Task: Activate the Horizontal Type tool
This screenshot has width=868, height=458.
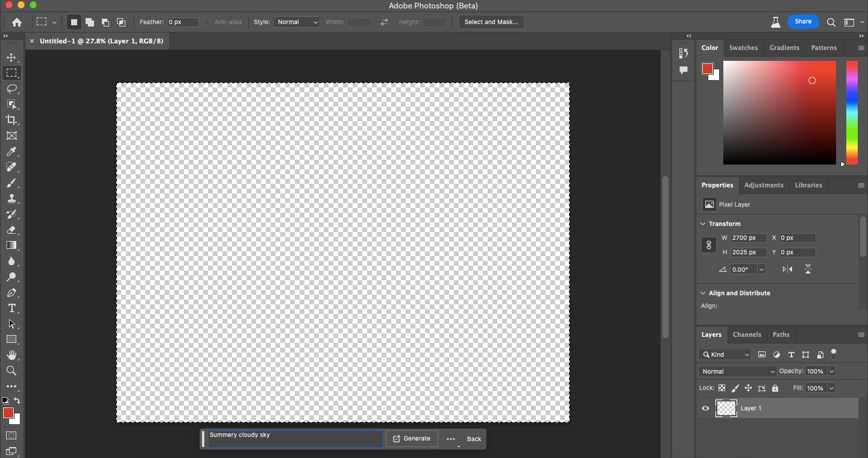Action: click(x=11, y=309)
